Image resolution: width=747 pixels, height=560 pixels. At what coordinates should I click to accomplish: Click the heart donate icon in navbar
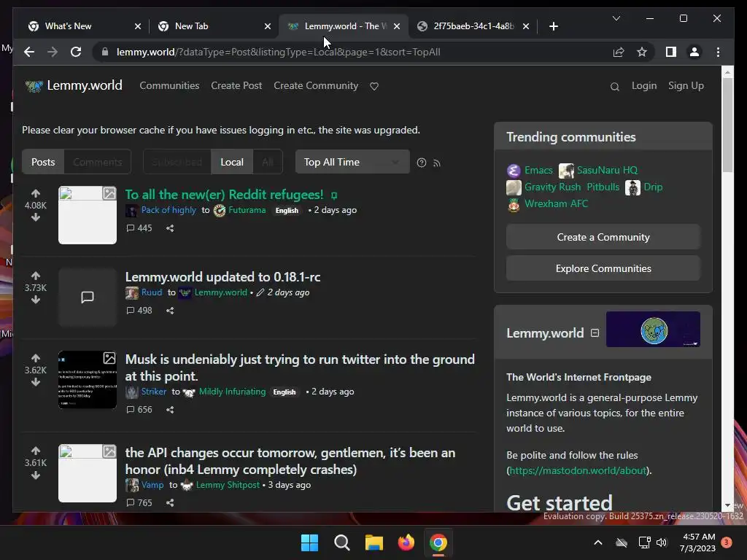tap(374, 86)
